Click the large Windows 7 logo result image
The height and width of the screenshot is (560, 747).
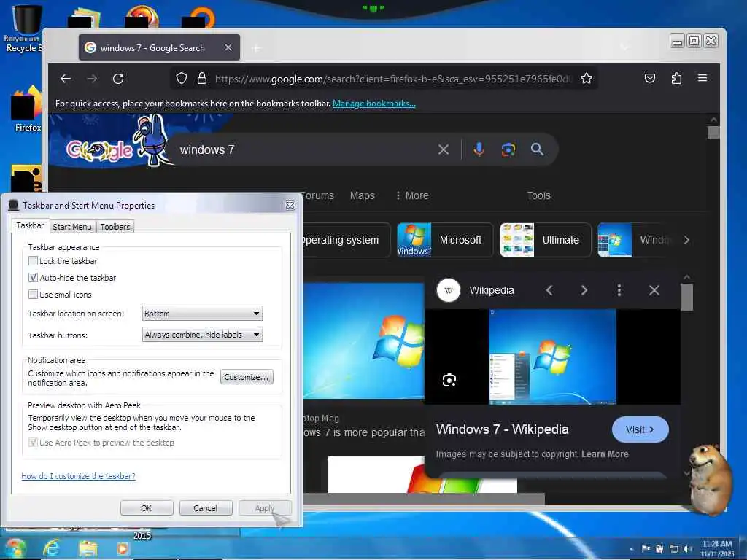coord(363,341)
